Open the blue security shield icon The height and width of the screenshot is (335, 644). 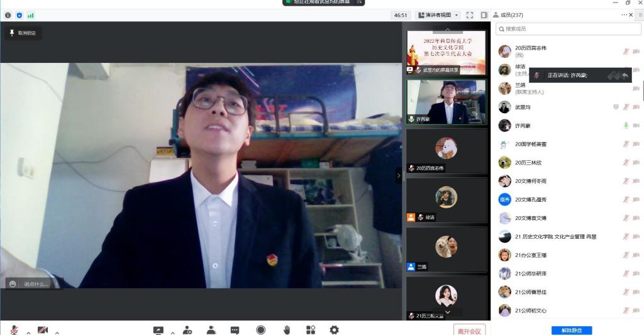coord(19,15)
